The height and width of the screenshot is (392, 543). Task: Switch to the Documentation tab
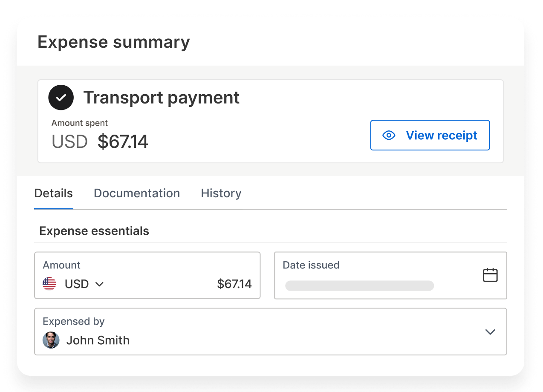(136, 193)
